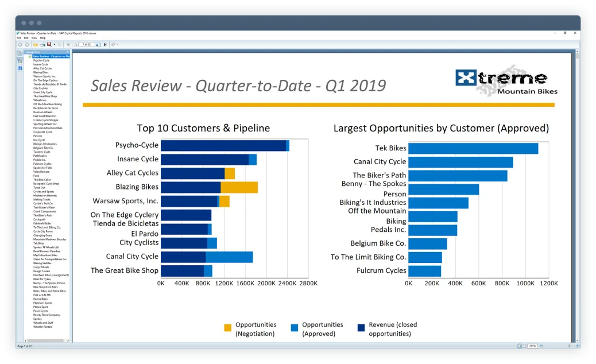Image resolution: width=596 pixels, height=364 pixels.
Task: Click the Next Page arrow icon
Action: click(x=98, y=44)
